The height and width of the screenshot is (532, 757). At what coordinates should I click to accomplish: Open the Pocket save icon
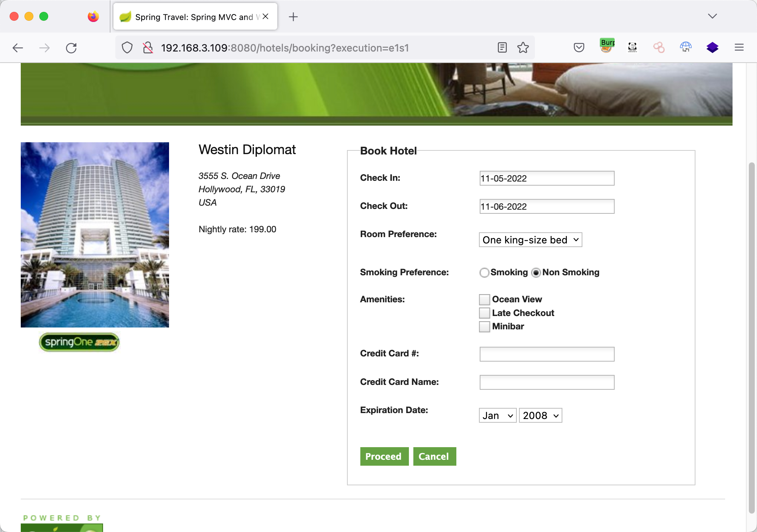(579, 48)
